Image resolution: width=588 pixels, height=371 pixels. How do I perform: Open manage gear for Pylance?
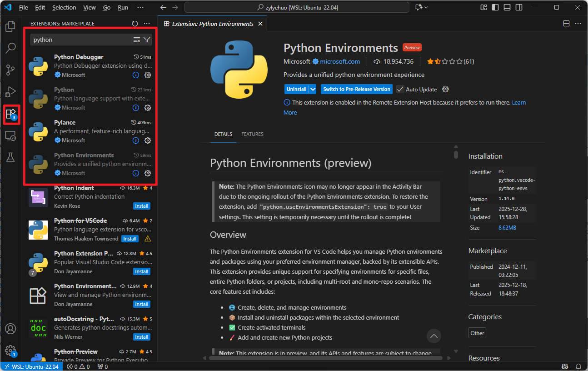148,140
